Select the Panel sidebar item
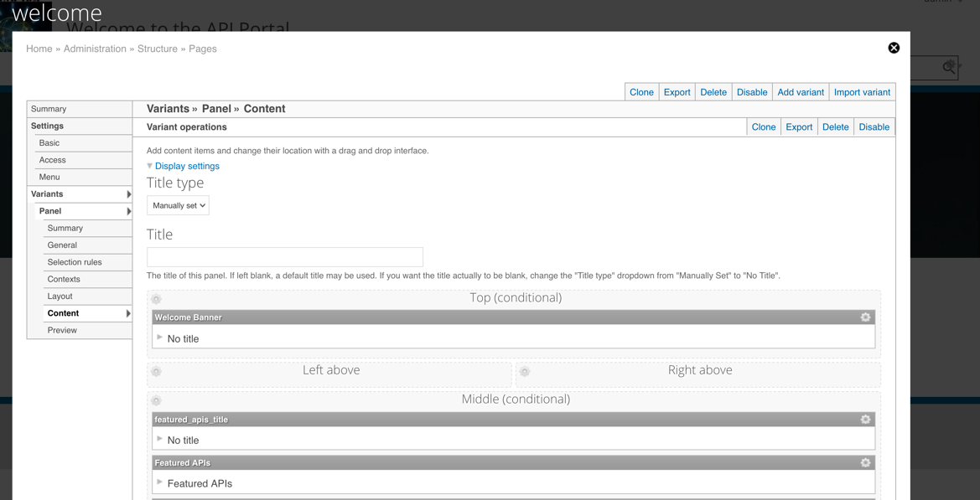980x500 pixels. tap(83, 211)
